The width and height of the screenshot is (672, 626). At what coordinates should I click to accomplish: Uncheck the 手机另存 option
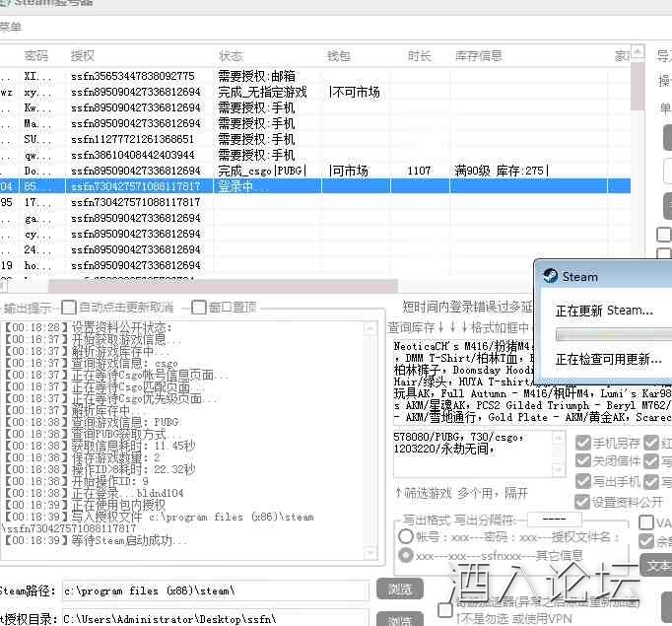pos(583,443)
